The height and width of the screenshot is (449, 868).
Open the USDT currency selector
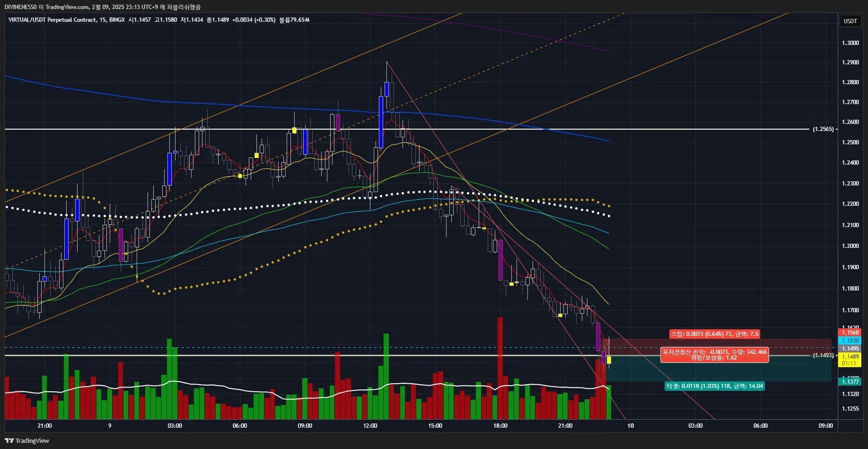pyautogui.click(x=850, y=21)
